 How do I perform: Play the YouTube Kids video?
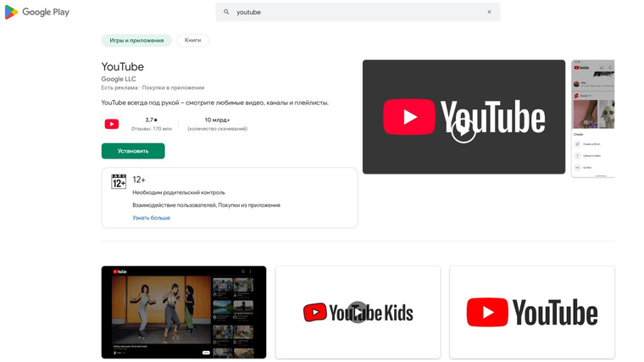tap(358, 313)
